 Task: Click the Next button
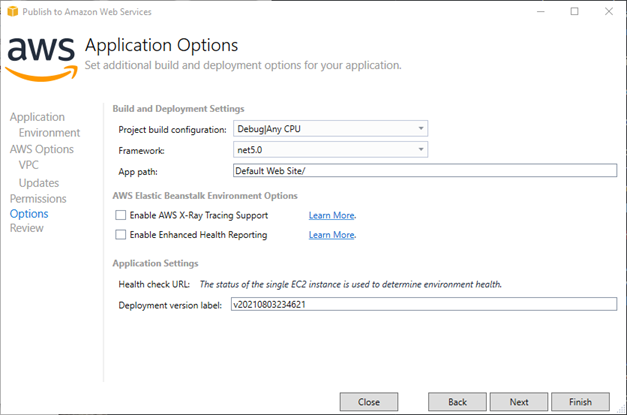click(x=519, y=402)
